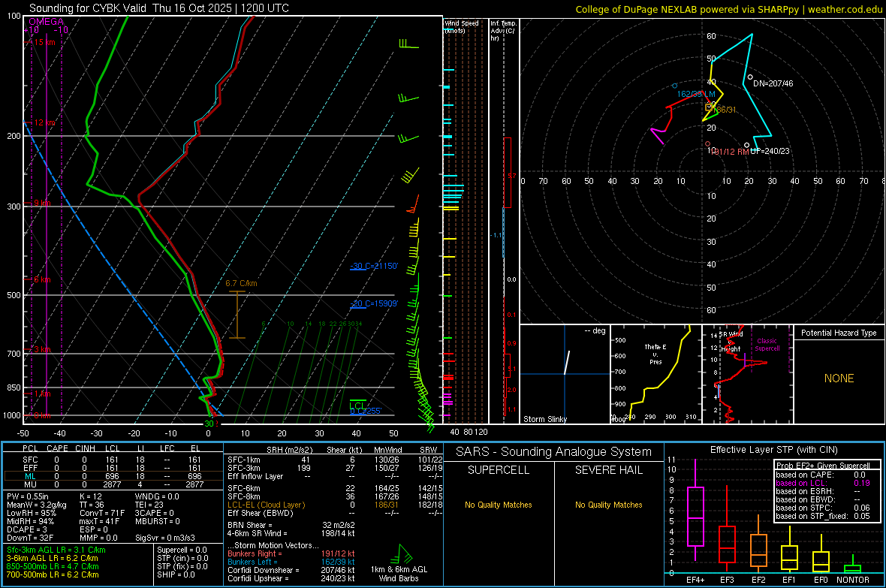Click the magenta 'based on LCL:' line
Screen dimensions: 886x588
823,484
